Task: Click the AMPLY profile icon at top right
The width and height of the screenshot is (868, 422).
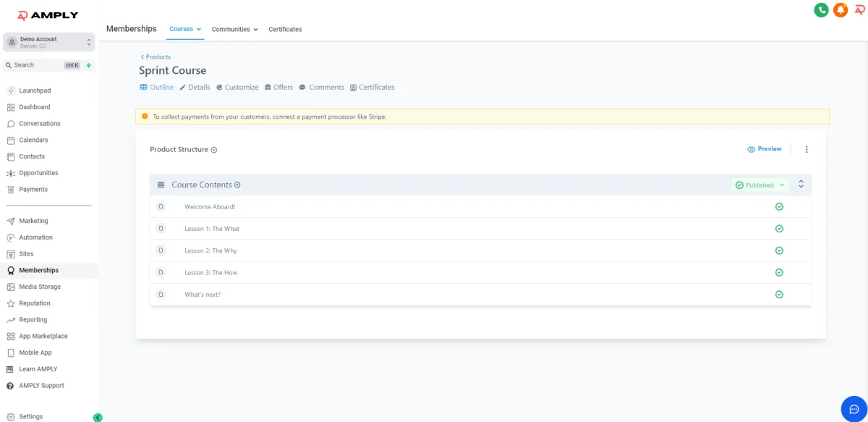Action: [x=859, y=9]
